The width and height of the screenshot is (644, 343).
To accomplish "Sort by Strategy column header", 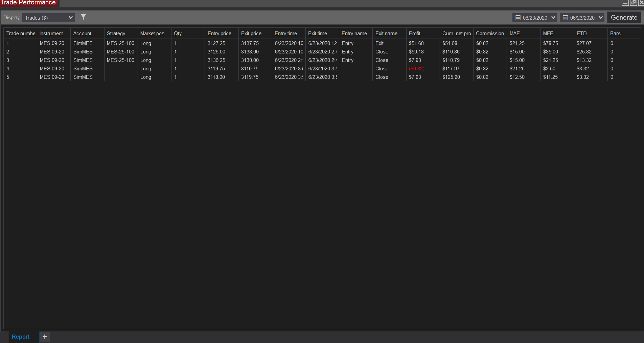I will [121, 33].
